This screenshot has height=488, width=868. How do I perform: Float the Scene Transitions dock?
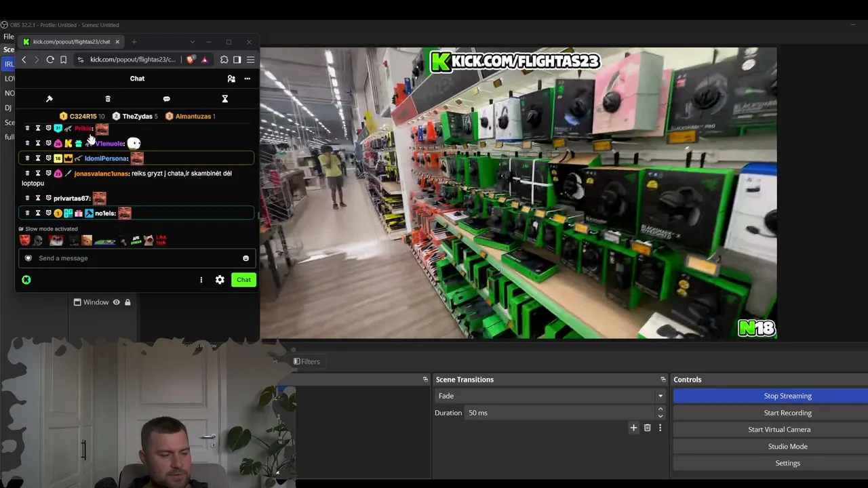point(663,380)
